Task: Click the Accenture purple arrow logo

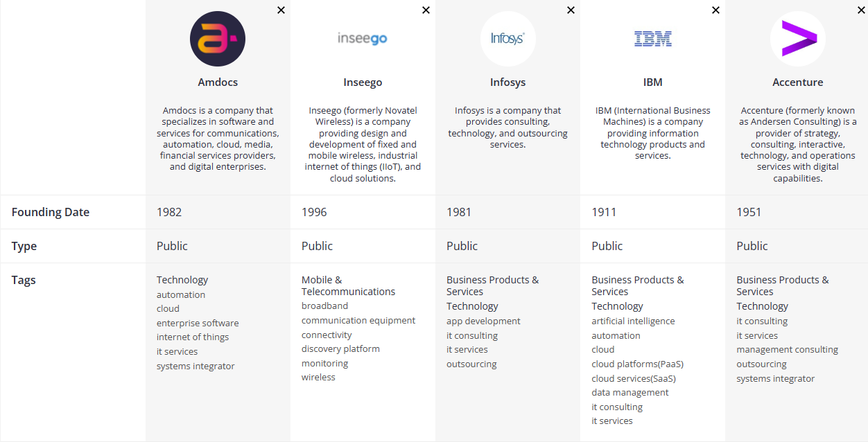Action: [x=798, y=39]
